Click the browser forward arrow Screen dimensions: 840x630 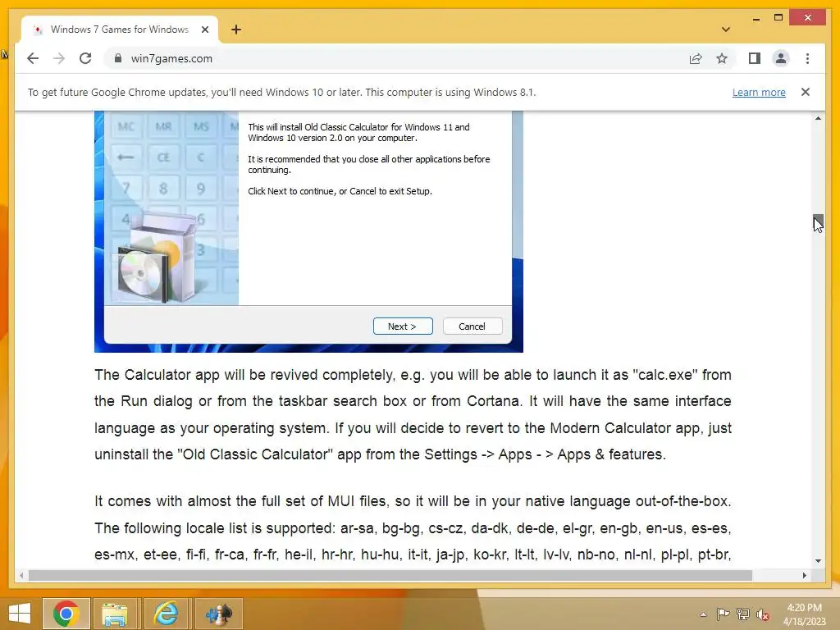tap(59, 58)
